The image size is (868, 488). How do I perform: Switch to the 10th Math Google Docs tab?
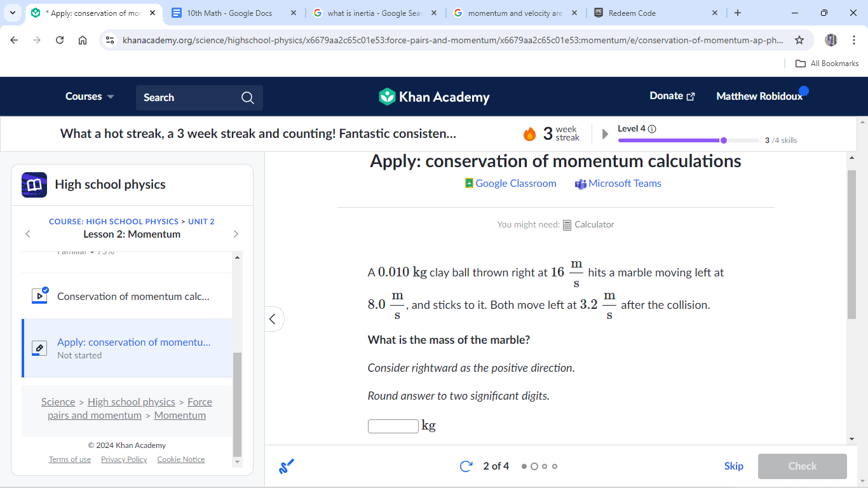[x=234, y=13]
